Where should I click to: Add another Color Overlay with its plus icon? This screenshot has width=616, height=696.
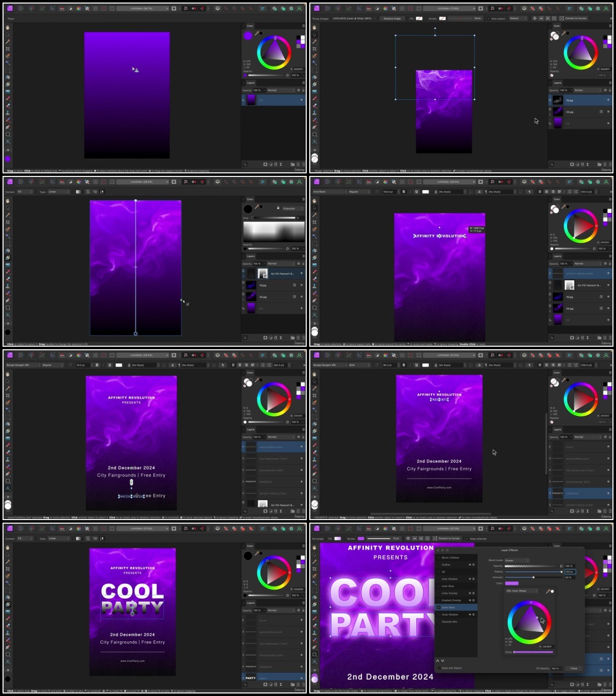point(470,593)
